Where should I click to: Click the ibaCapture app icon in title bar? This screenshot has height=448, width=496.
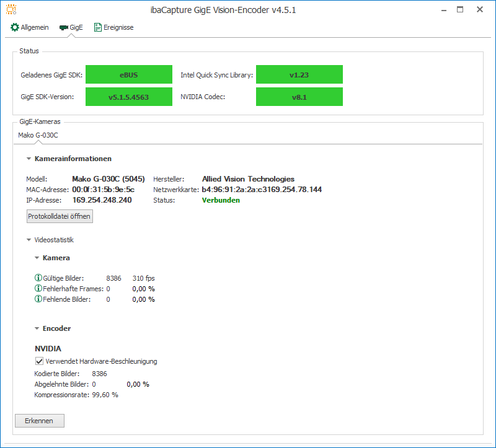click(11, 9)
